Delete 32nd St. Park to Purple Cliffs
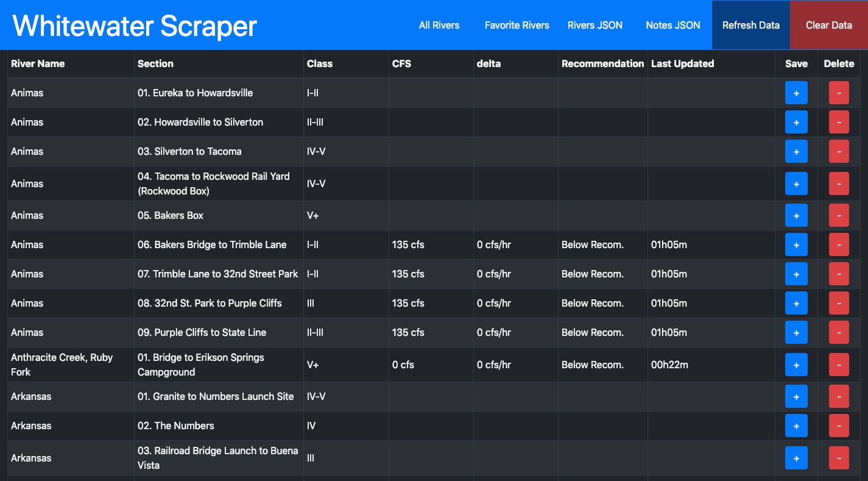The width and height of the screenshot is (868, 481). pyautogui.click(x=839, y=303)
